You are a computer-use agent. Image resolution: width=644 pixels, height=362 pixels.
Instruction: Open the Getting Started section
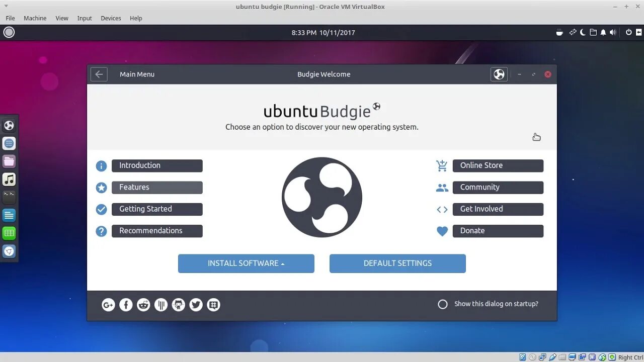tap(157, 209)
